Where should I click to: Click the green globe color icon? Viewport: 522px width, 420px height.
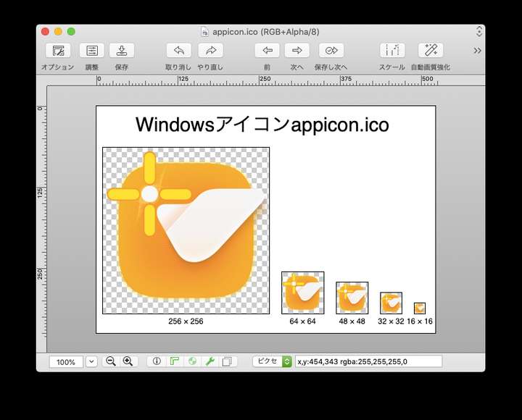pyautogui.click(x=192, y=361)
